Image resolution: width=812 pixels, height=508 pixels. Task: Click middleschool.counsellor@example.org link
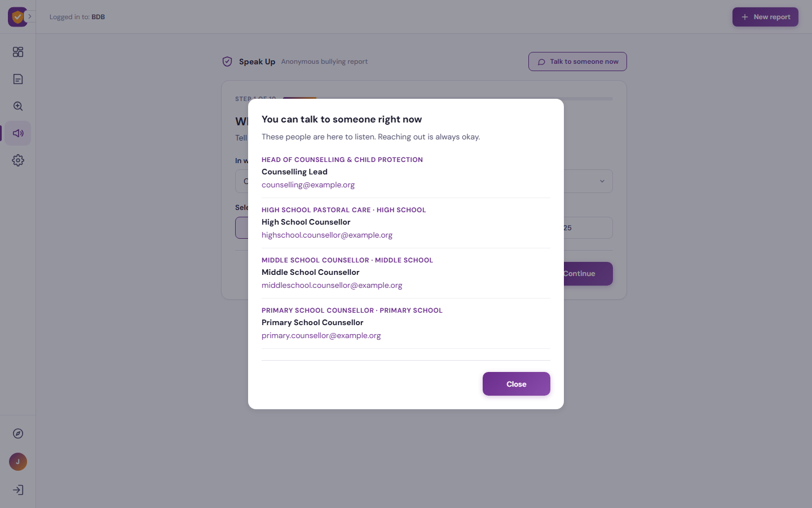pyautogui.click(x=332, y=285)
